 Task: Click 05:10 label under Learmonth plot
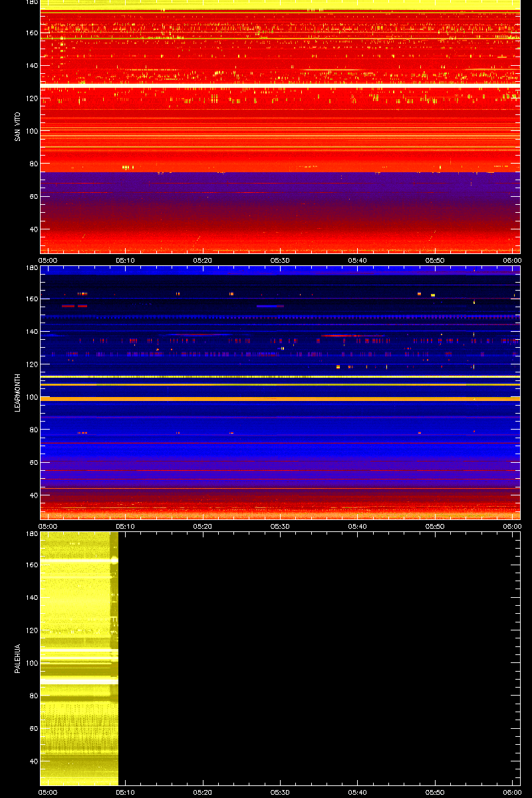(x=126, y=526)
